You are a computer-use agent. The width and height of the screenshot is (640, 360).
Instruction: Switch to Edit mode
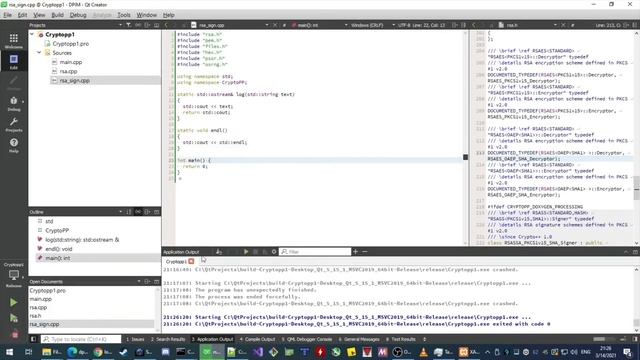[13, 62]
